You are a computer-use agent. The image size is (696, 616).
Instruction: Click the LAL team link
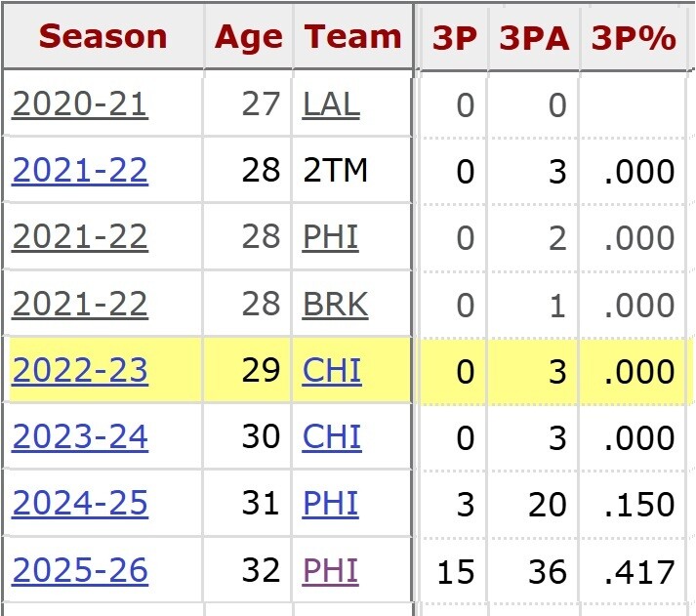coord(331,104)
